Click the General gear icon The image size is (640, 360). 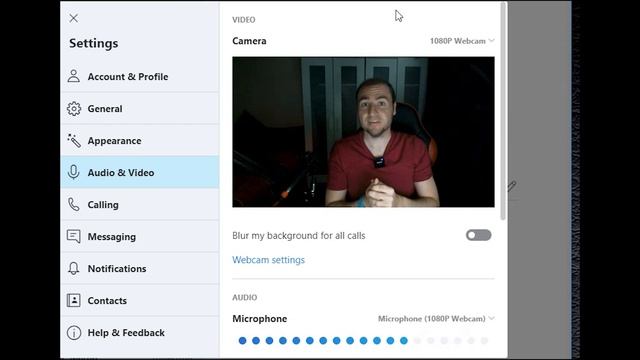[74, 109]
